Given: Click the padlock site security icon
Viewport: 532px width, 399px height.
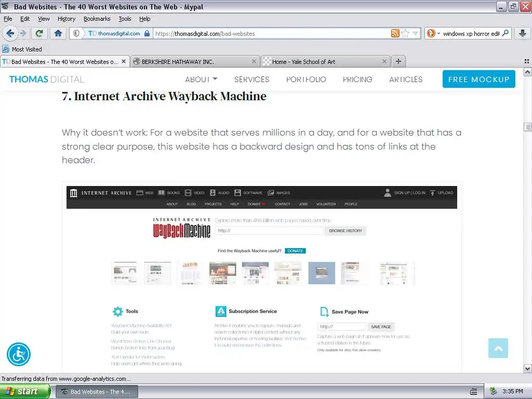Looking at the screenshot, I should pyautogui.click(x=147, y=33).
